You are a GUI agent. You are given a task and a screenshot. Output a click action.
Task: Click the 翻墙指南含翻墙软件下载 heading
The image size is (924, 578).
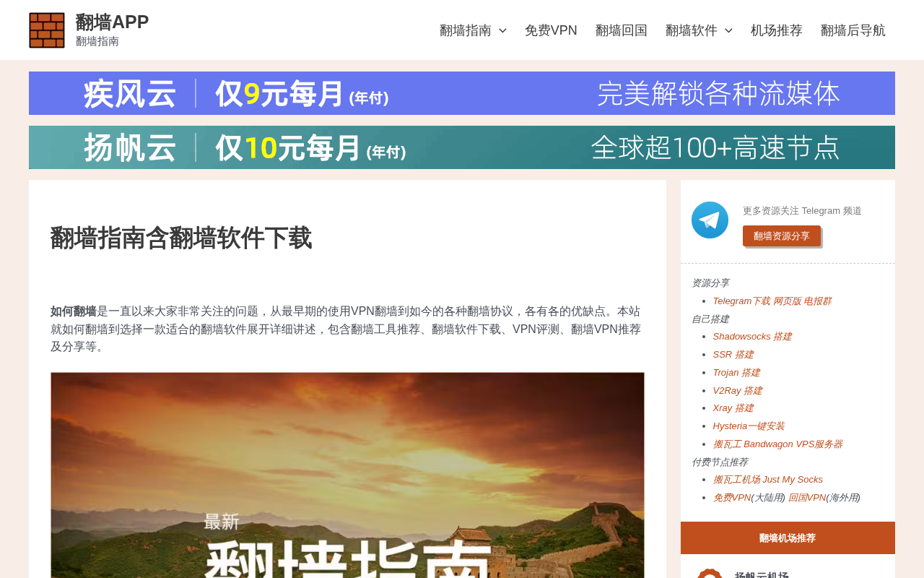(x=181, y=238)
